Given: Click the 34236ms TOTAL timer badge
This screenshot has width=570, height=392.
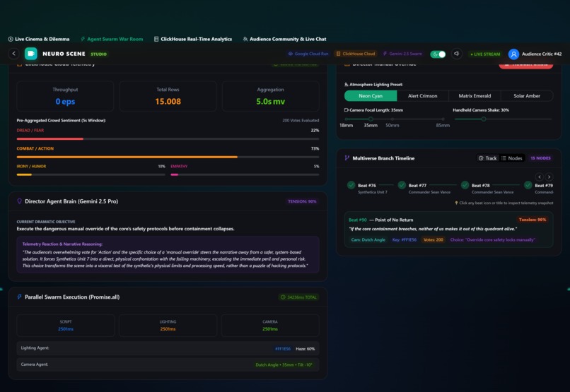Looking at the screenshot, I should [x=299, y=297].
